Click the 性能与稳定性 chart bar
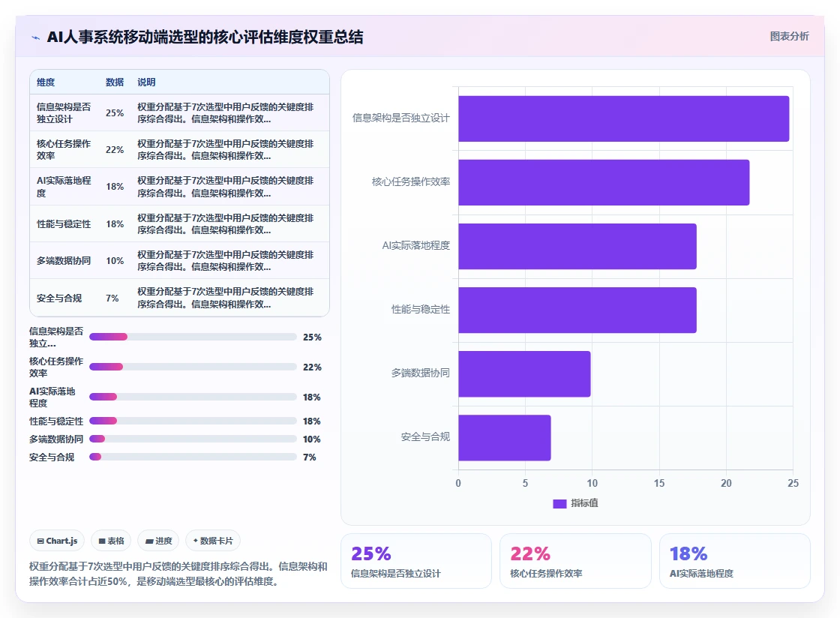The width and height of the screenshot is (840, 618). 577,310
